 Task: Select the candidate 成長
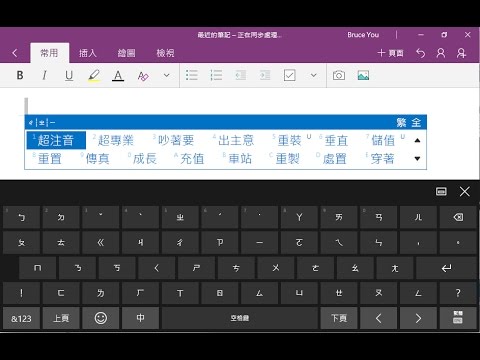144,159
